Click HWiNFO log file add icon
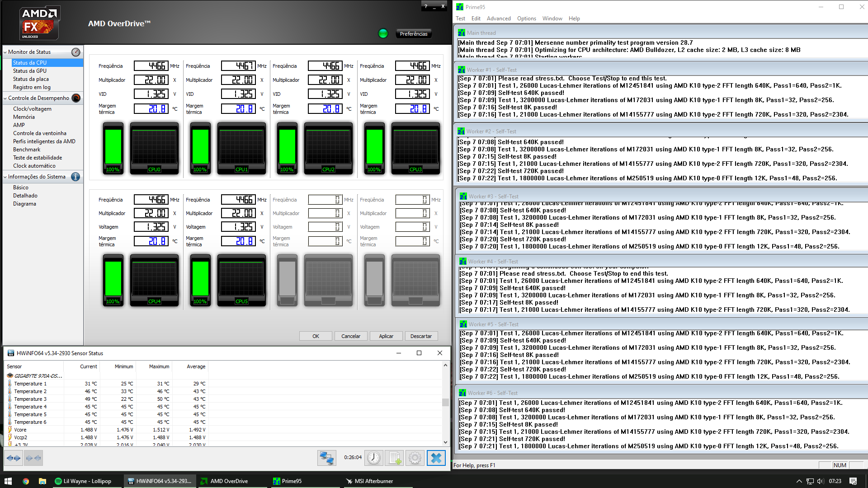868x488 pixels. pyautogui.click(x=394, y=458)
